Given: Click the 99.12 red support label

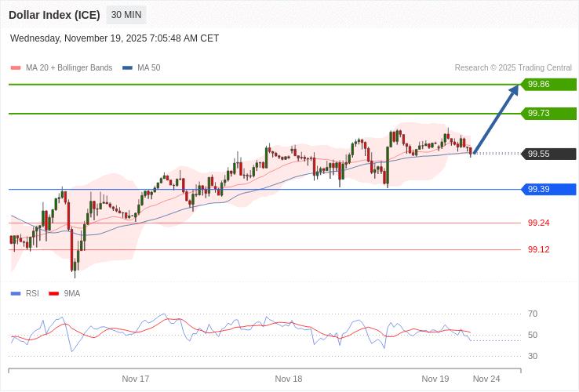Looking at the screenshot, I should 538,249.
